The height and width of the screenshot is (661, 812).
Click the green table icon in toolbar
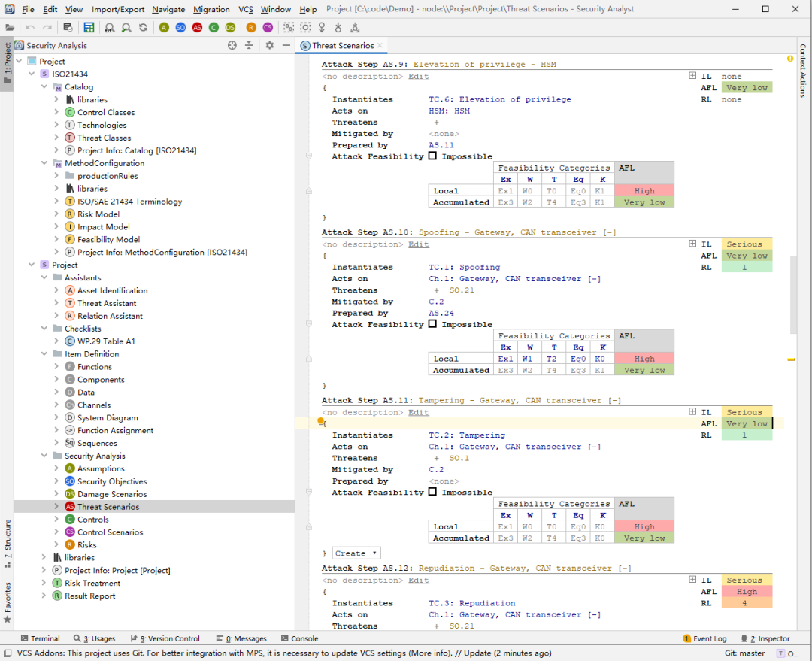click(x=89, y=27)
